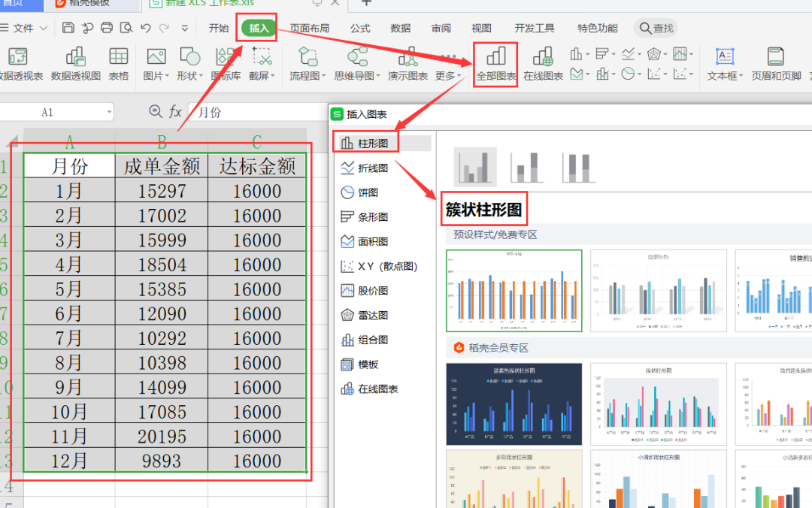
Task: Open the 图标库 icon library
Action: coord(226,64)
